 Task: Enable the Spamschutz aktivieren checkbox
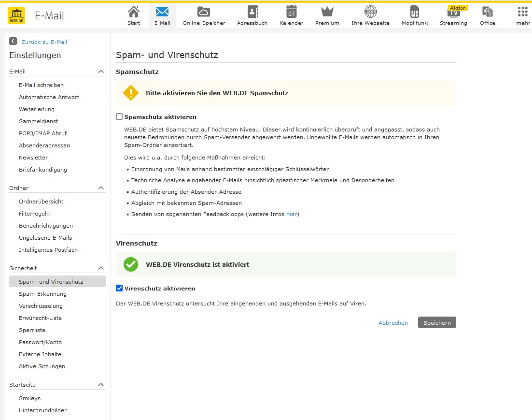pos(119,116)
